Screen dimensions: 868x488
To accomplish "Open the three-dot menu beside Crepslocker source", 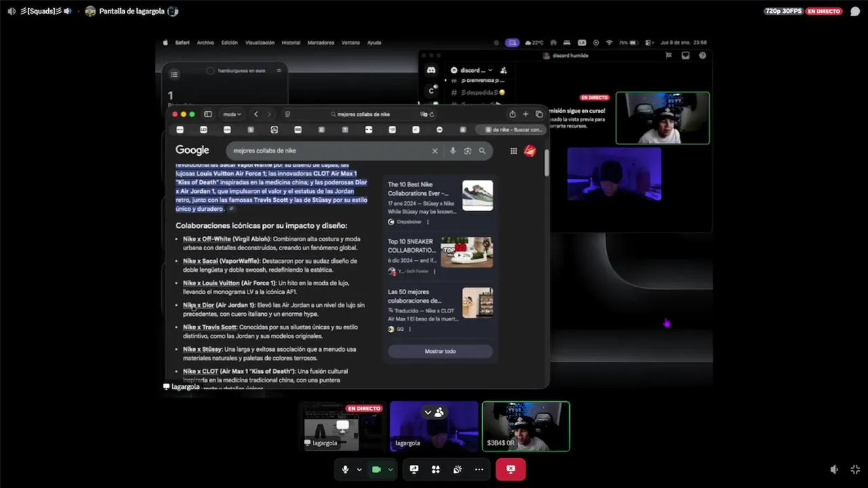I will point(427,222).
